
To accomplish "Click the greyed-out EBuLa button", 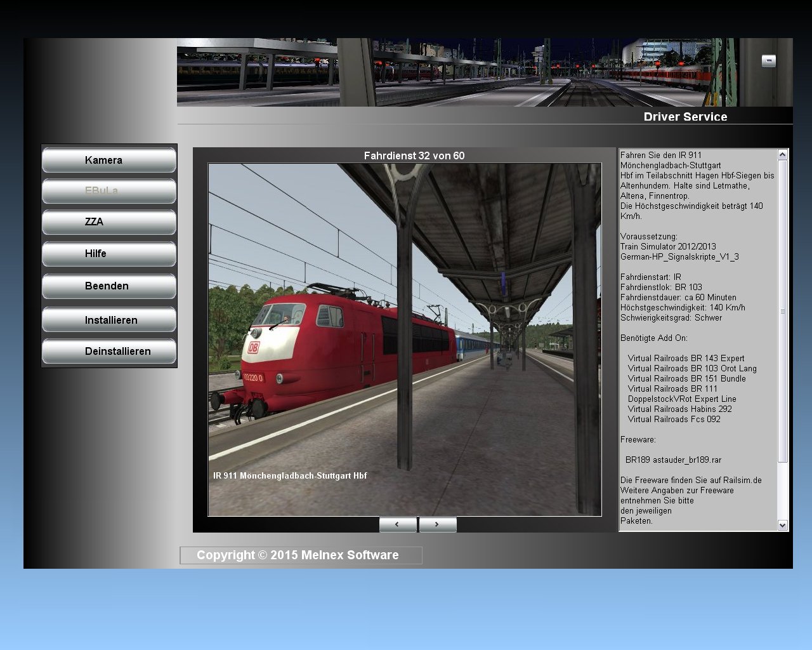I will point(108,191).
